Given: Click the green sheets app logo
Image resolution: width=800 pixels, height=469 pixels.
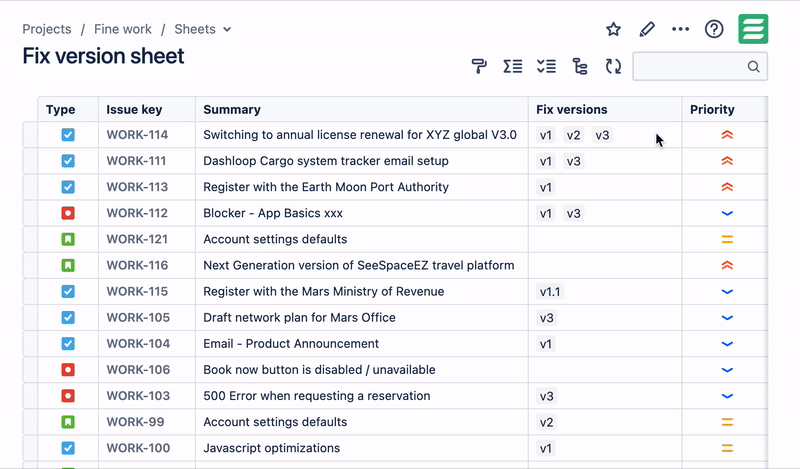Looking at the screenshot, I should [753, 29].
